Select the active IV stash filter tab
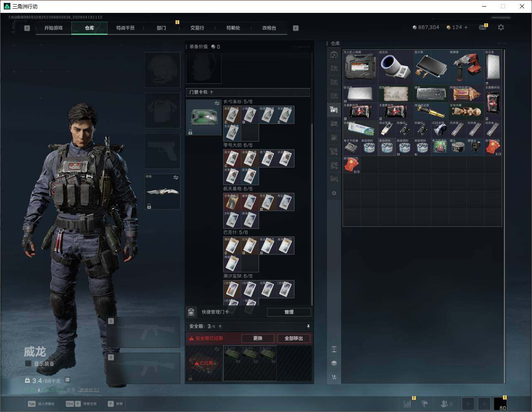The height and width of the screenshot is (412, 532). (334, 109)
